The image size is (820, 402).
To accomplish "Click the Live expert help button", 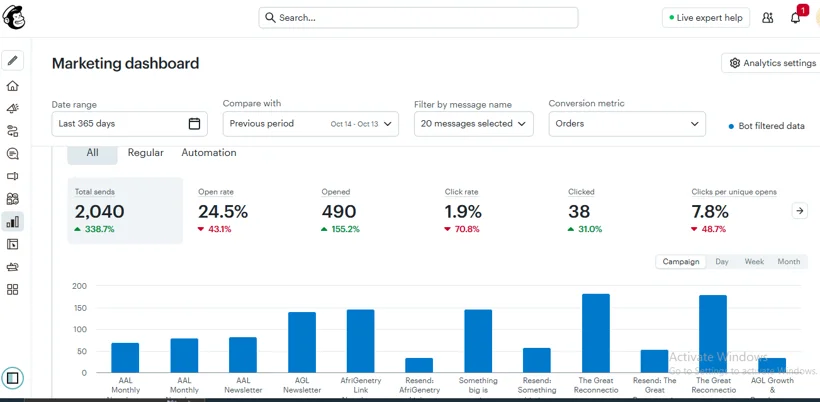I will (x=706, y=18).
